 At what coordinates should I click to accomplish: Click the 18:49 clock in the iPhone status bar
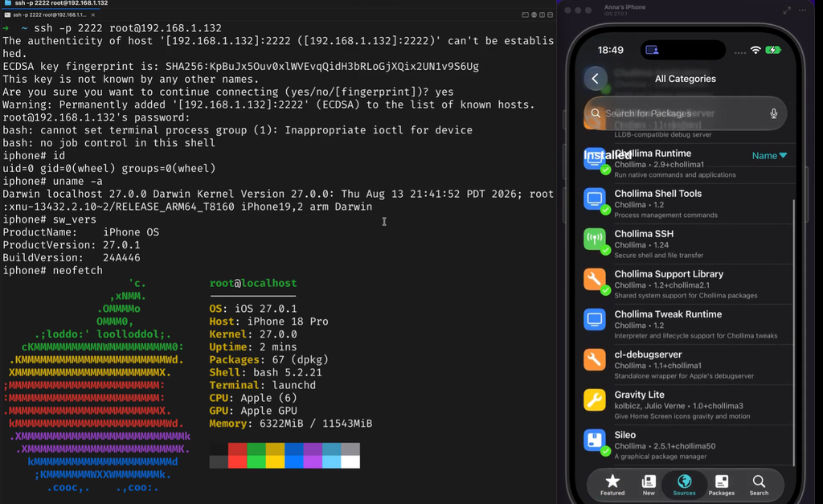(611, 51)
